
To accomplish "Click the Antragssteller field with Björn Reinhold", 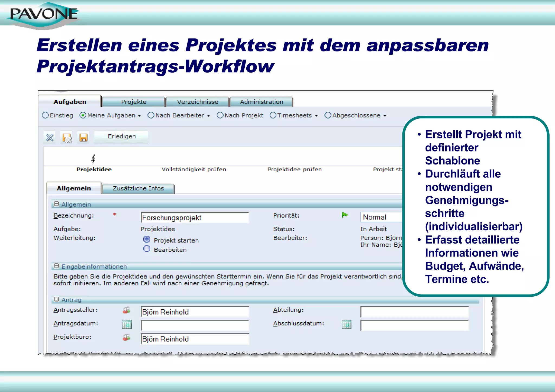I will click(x=195, y=312).
